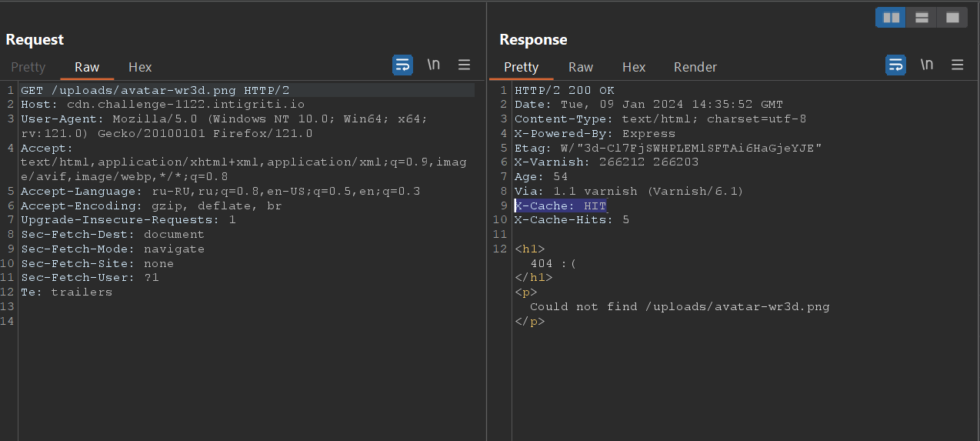Click the highlighted X-Cache: HIT header

(561, 205)
